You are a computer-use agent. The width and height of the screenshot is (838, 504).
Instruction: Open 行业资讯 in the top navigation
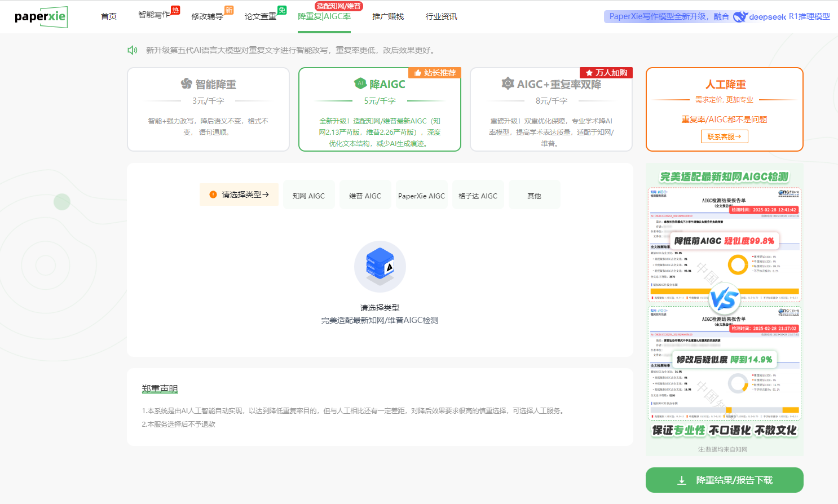[441, 16]
